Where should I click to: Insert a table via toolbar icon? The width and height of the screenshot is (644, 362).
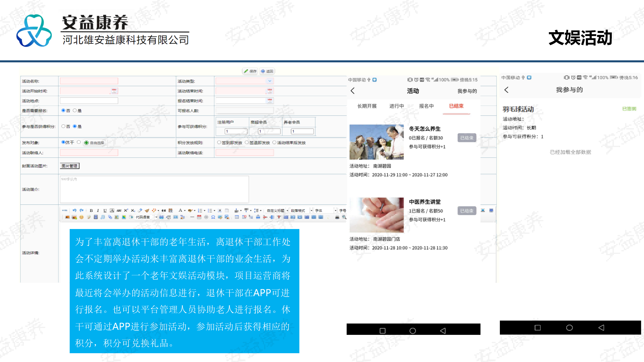click(237, 217)
